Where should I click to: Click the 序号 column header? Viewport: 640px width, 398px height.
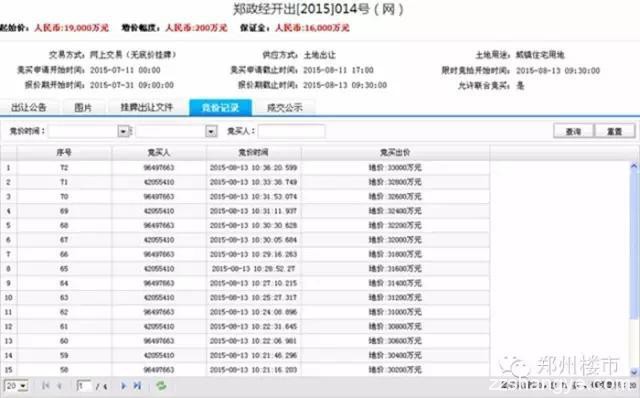coord(64,153)
